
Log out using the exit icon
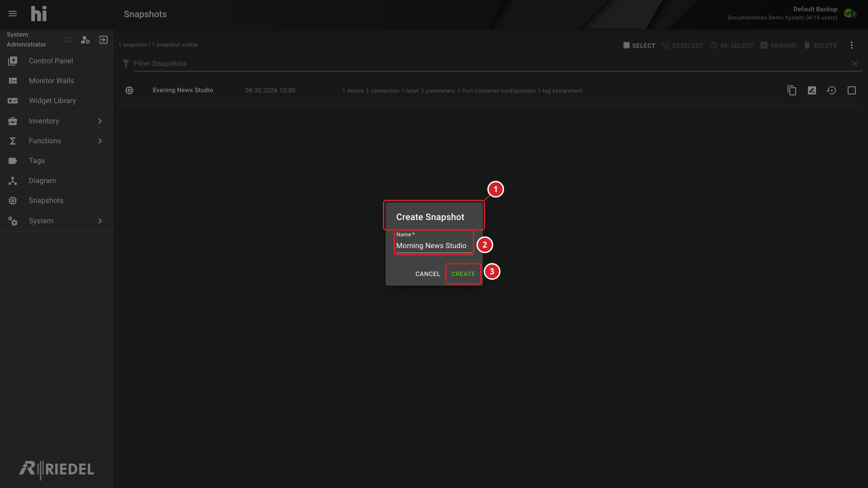click(x=104, y=40)
